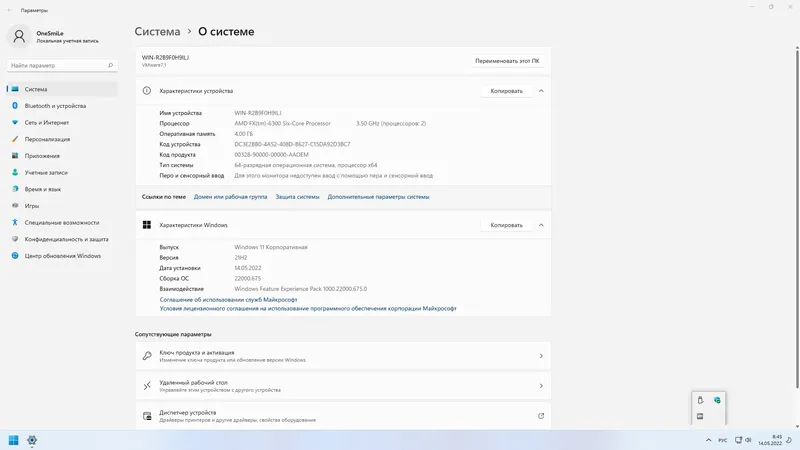800x450 pixels.
Task: Click the network icon in system tray
Action: 738,440
